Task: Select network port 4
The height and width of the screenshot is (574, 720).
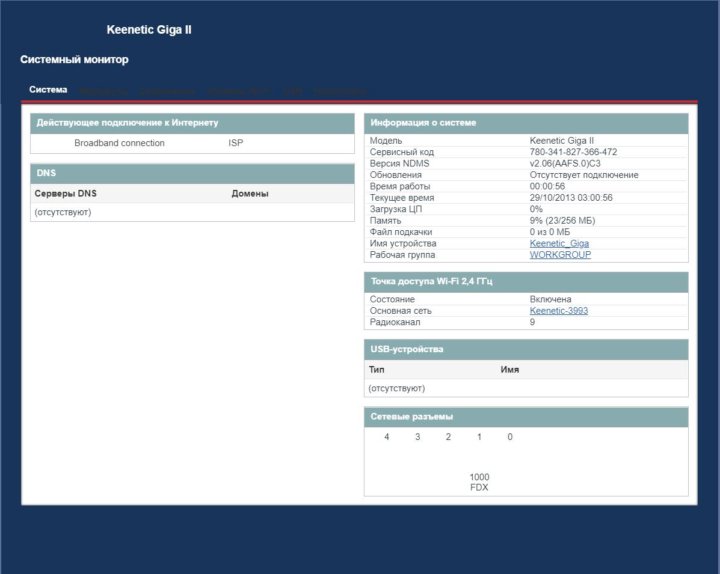Action: coord(387,437)
